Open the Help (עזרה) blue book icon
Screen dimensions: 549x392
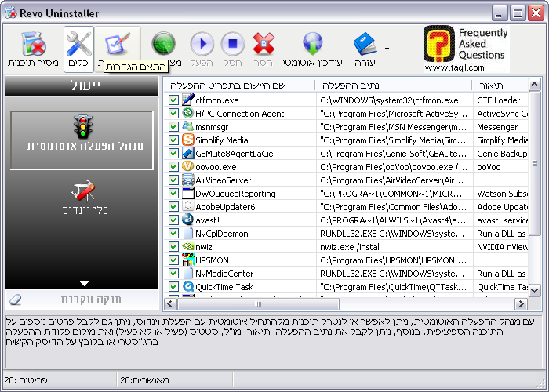365,44
